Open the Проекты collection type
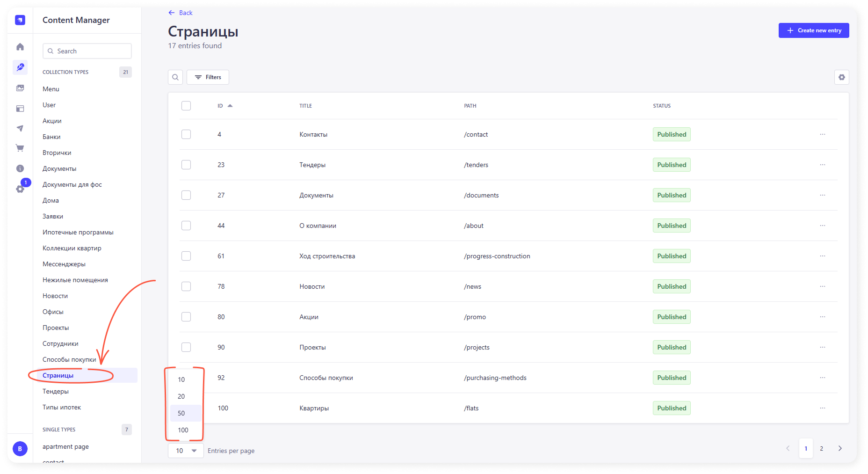This screenshot has width=868, height=474. click(56, 328)
